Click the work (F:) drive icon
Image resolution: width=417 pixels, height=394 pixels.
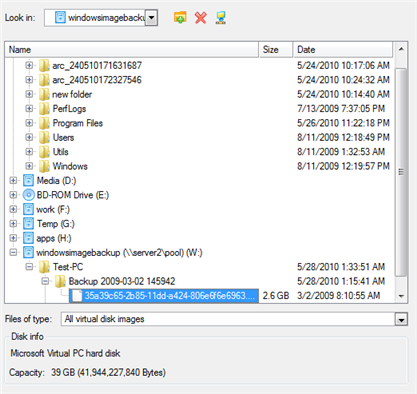tap(28, 209)
